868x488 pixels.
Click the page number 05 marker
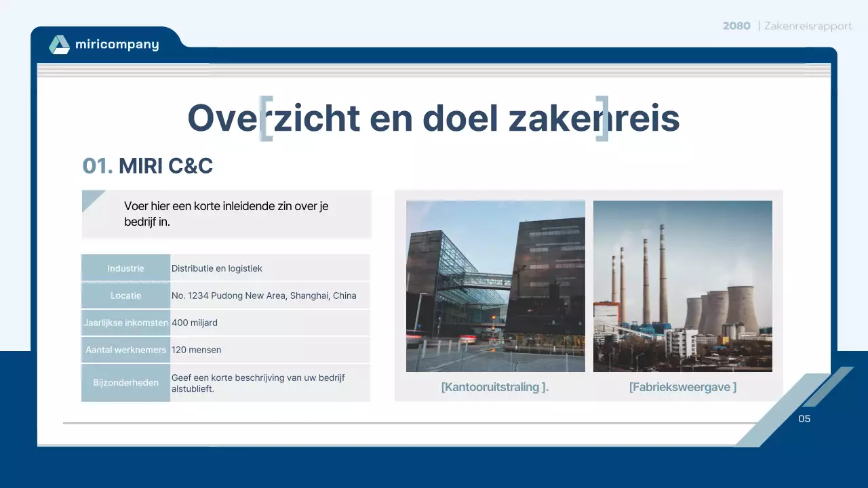(804, 419)
